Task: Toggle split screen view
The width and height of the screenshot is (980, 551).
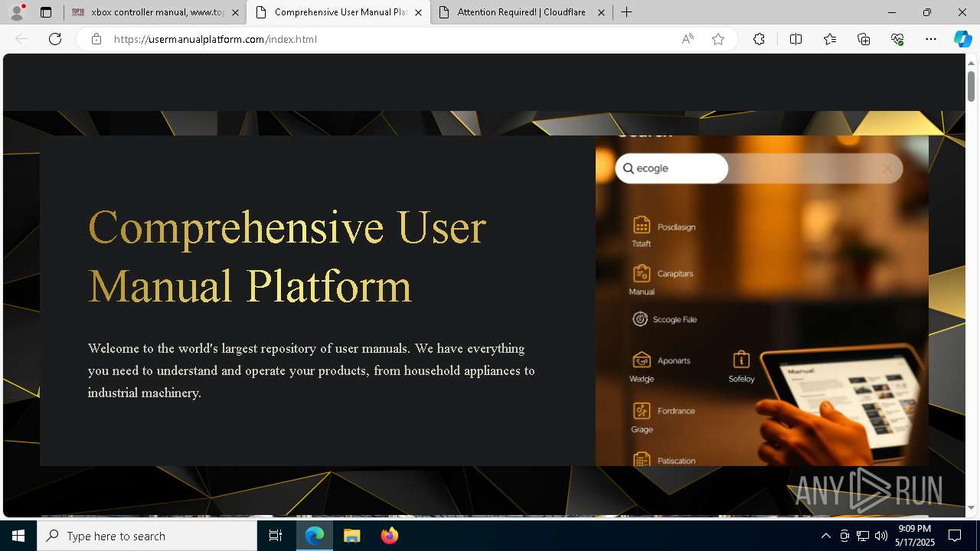Action: (x=795, y=39)
